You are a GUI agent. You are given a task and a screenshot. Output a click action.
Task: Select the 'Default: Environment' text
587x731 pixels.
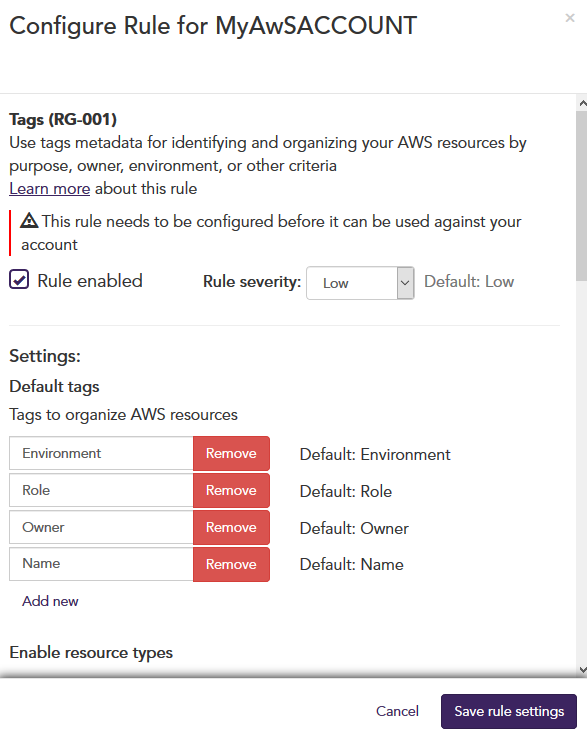tap(375, 455)
